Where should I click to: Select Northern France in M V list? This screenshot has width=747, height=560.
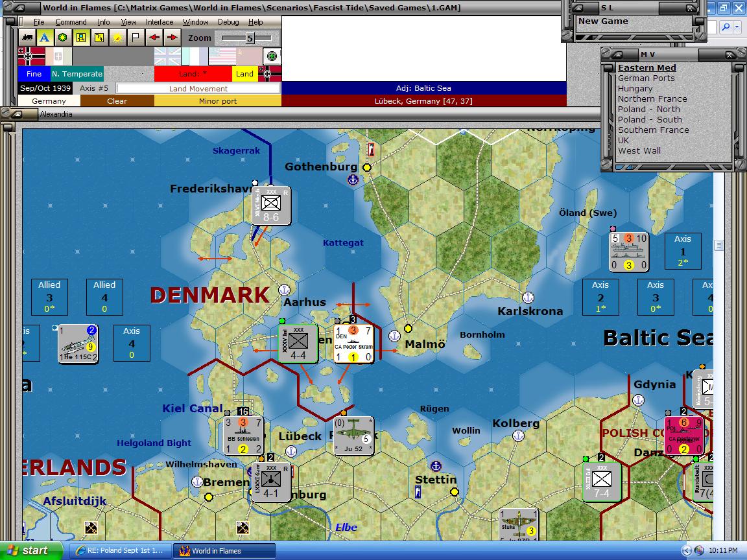652,99
